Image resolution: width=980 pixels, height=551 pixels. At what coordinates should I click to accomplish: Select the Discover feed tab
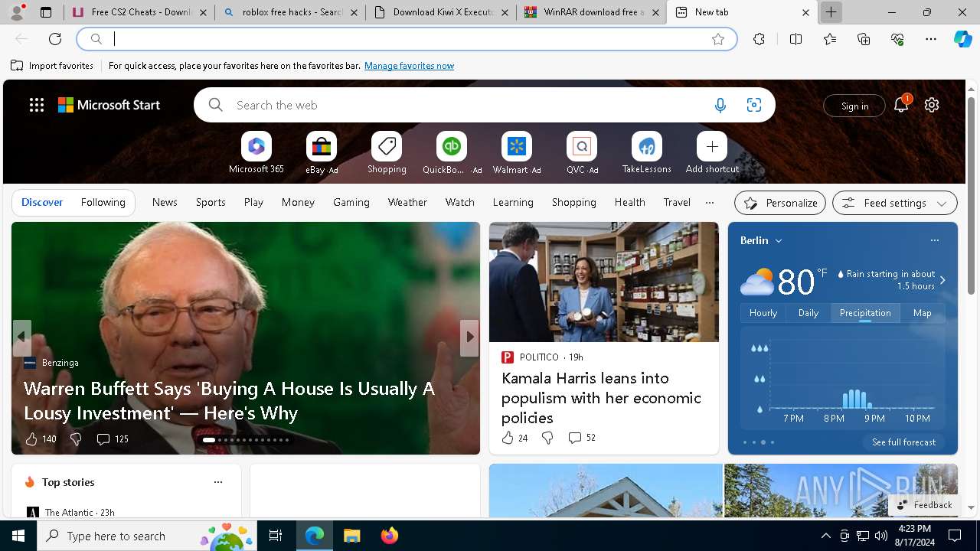(42, 203)
